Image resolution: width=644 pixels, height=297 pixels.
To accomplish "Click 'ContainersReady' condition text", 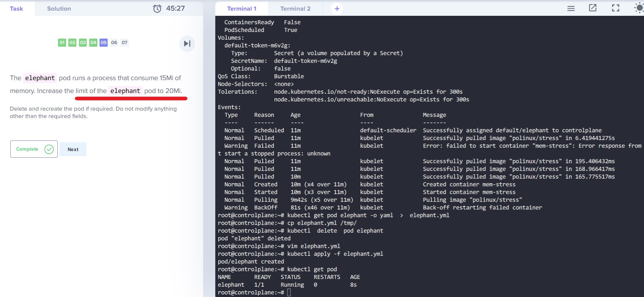I will (x=249, y=22).
